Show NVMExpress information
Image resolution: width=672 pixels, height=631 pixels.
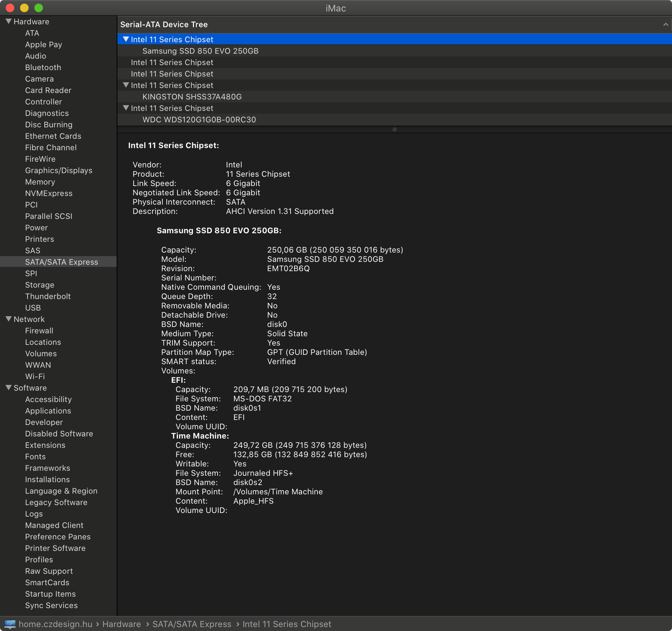coord(49,193)
